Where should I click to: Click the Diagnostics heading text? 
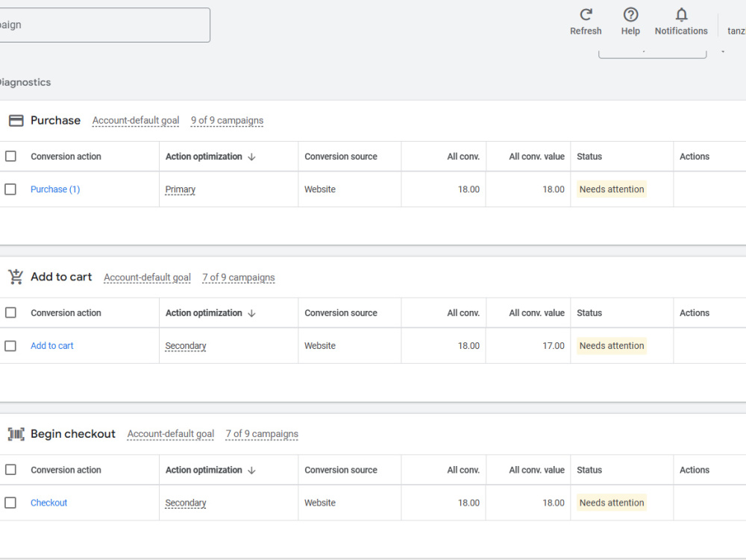(25, 82)
